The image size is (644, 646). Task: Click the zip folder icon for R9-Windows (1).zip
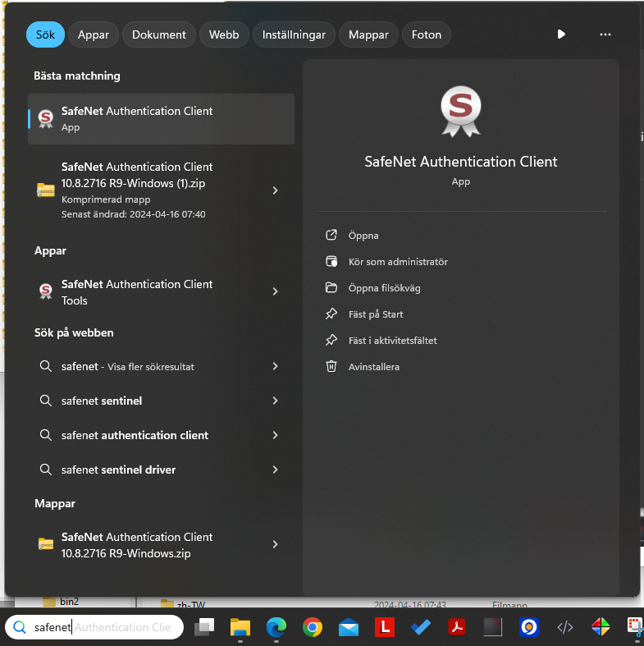tap(46, 190)
